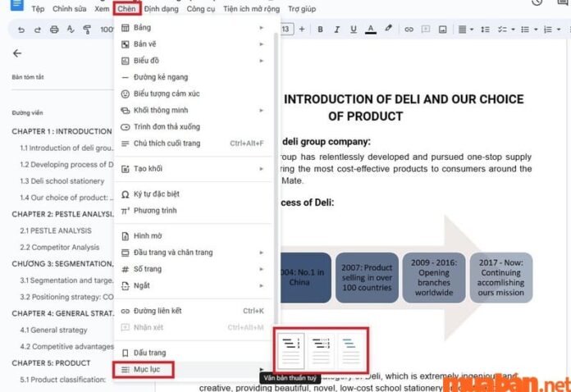Click the add comment icon in toolbar
This screenshot has height=392, width=571.
tap(425, 30)
